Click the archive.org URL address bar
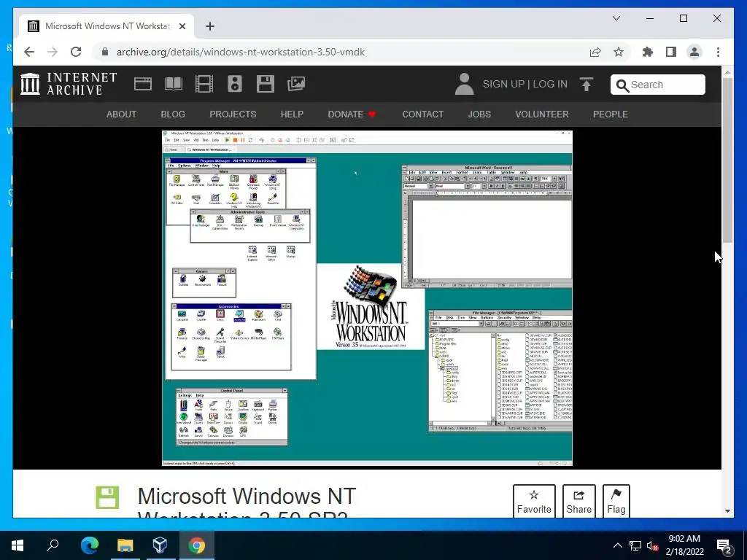This screenshot has width=747, height=560. (x=343, y=52)
